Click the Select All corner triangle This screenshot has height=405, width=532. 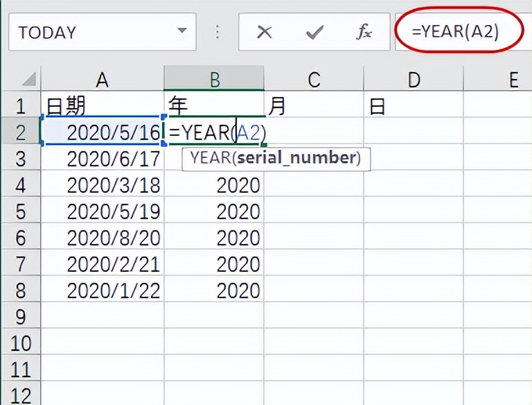click(x=28, y=78)
